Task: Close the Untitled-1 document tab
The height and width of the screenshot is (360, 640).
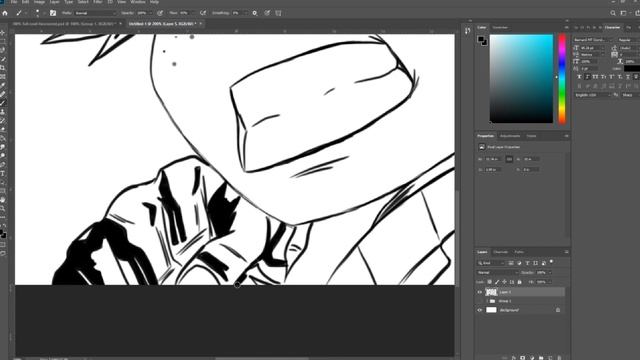Action: pos(201,24)
